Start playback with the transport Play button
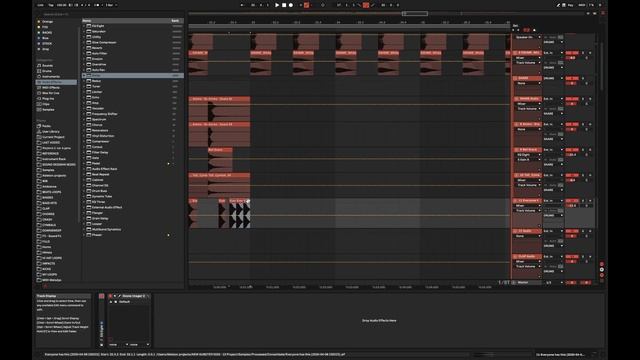 277,5
